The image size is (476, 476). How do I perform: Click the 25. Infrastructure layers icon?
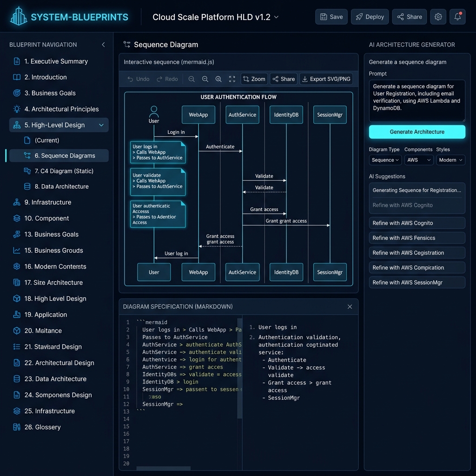coord(17,411)
